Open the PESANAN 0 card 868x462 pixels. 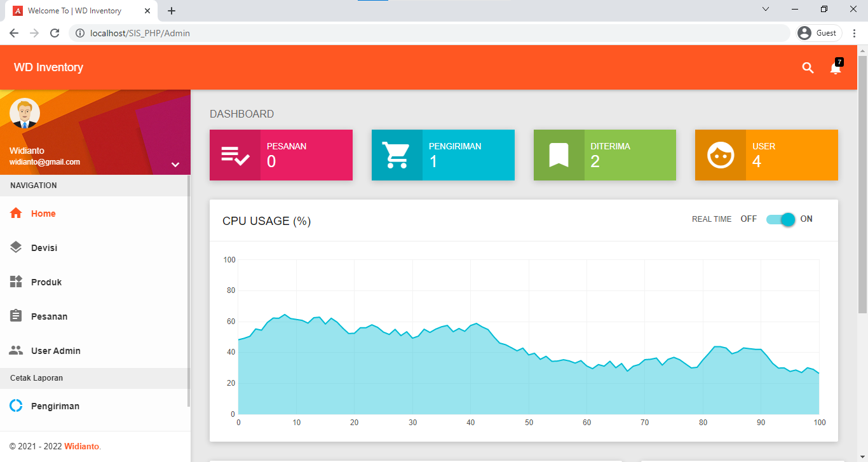(281, 155)
